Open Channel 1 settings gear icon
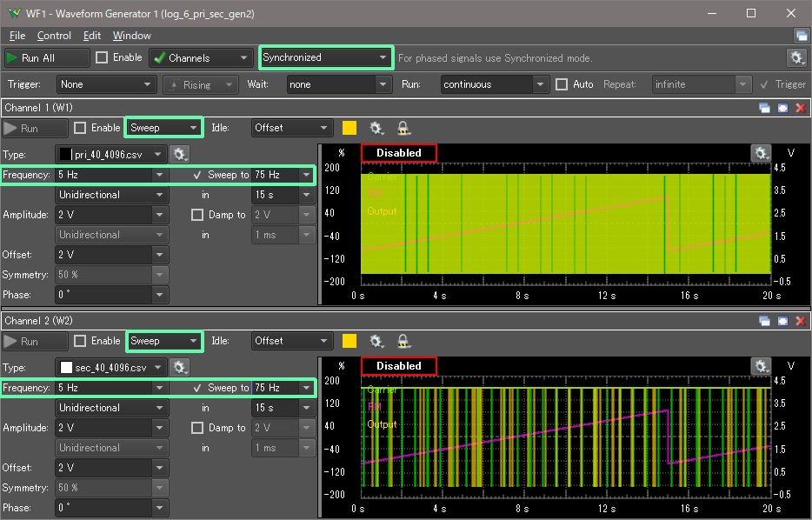 [x=376, y=128]
